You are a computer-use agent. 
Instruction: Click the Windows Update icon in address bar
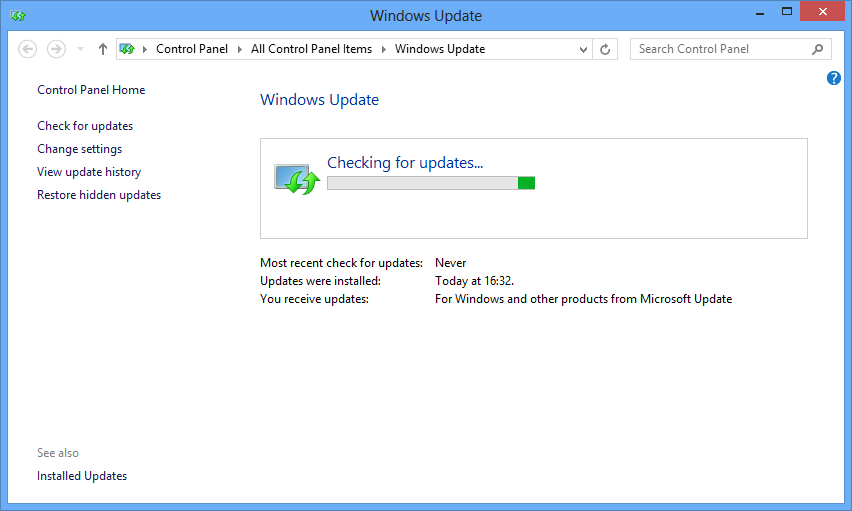click(x=127, y=49)
